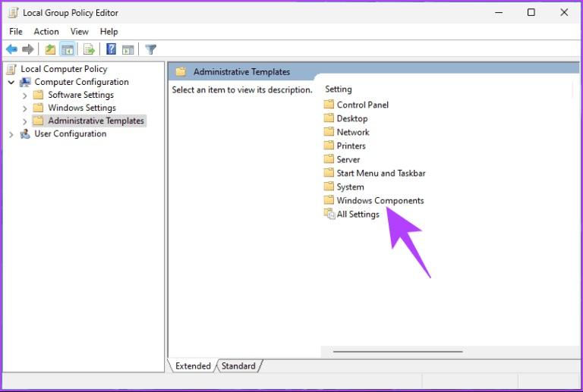
Task: Minimize the Local Group Policy Editor window
Action: (499, 13)
